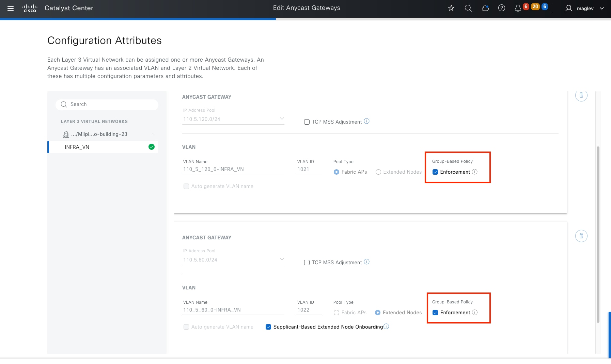The width and height of the screenshot is (611, 364).
Task: Click the vertical scrollbar of the gateway panel
Action: click(598, 234)
